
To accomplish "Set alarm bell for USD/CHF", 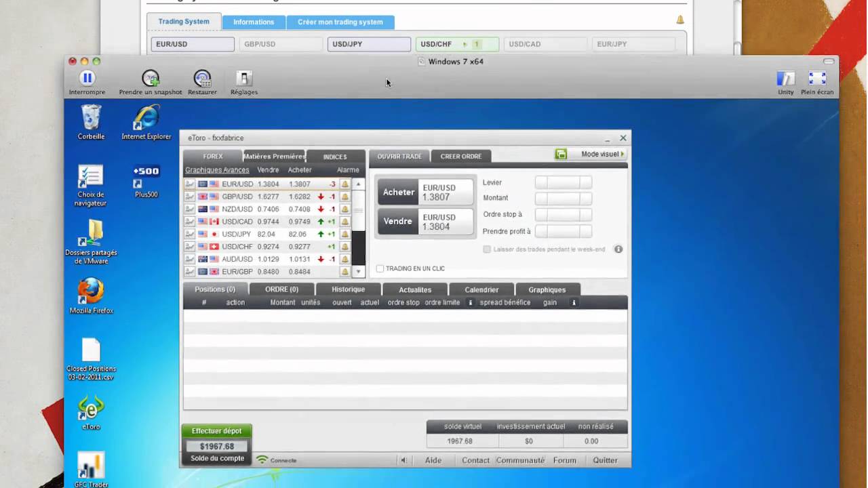I will [344, 247].
